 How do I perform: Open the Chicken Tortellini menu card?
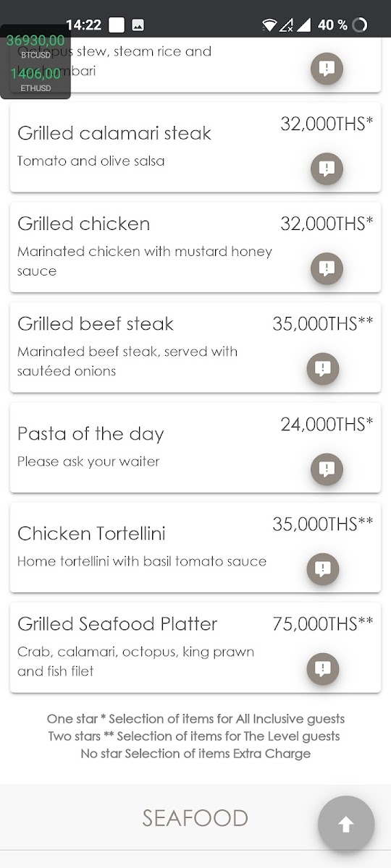tap(195, 547)
